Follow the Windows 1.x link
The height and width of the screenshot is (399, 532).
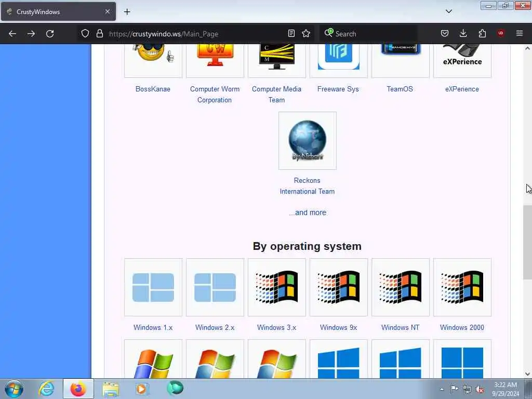tap(153, 327)
